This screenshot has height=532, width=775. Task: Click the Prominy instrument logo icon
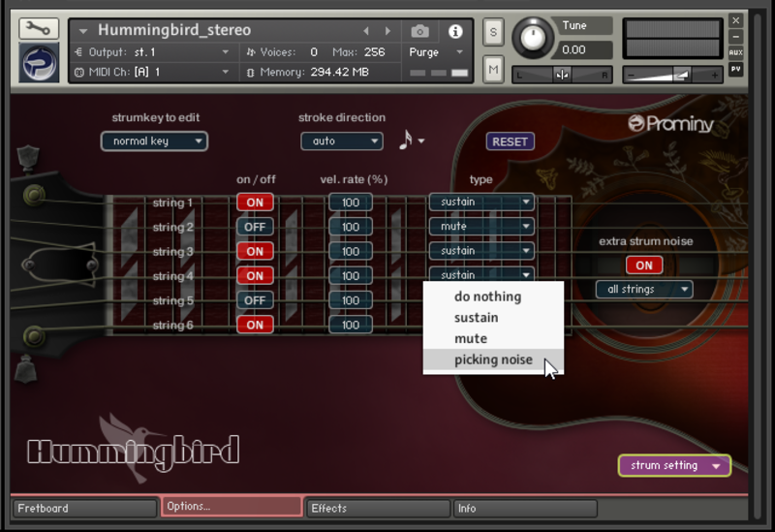[39, 63]
